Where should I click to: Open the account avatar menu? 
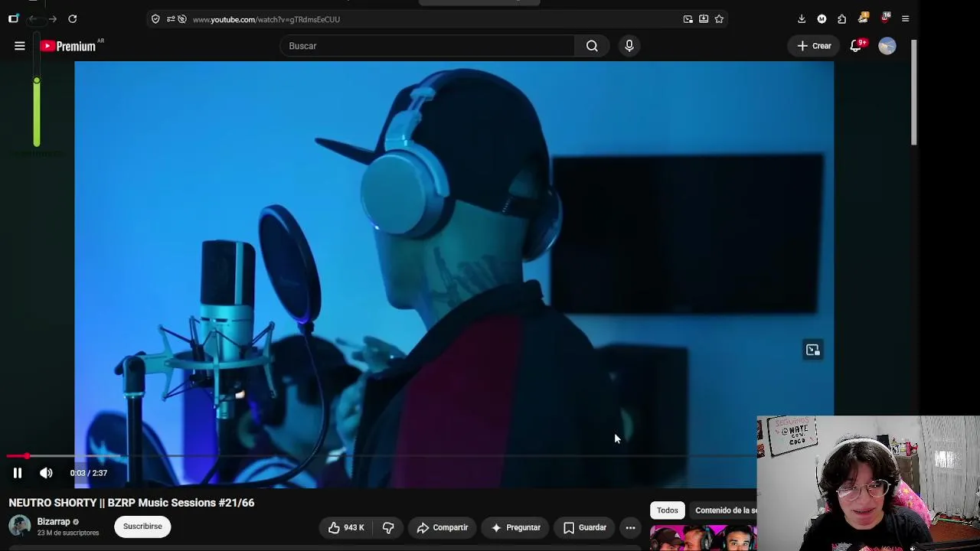pos(887,46)
